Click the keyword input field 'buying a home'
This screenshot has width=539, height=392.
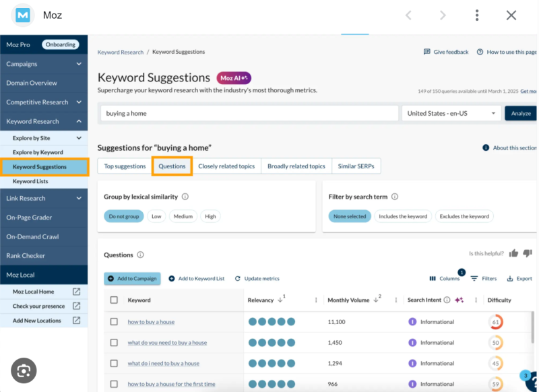249,113
